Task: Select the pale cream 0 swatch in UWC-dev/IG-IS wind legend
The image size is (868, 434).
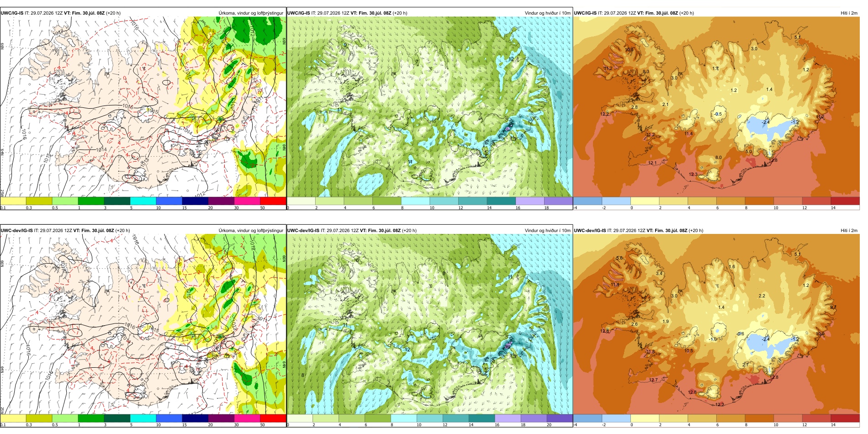Action: click(x=300, y=418)
